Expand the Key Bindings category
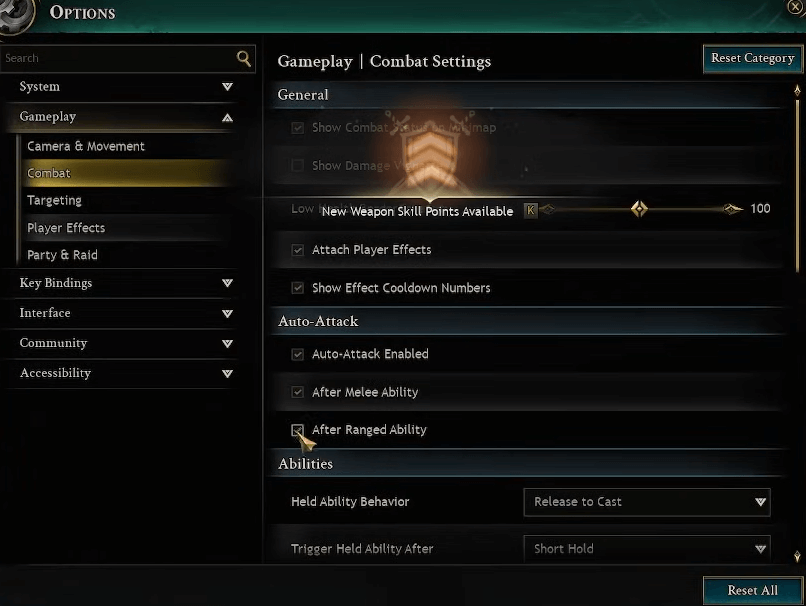The width and height of the screenshot is (806, 606). (227, 283)
